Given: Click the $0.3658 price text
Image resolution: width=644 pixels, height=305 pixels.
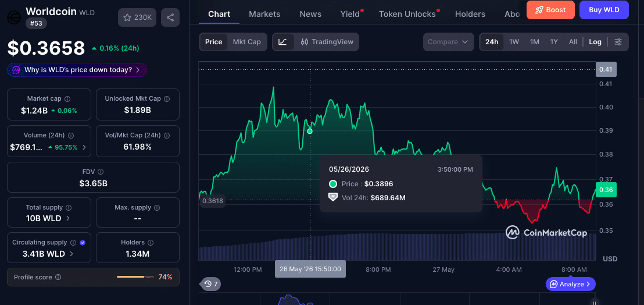Looking at the screenshot, I should coord(46,48).
